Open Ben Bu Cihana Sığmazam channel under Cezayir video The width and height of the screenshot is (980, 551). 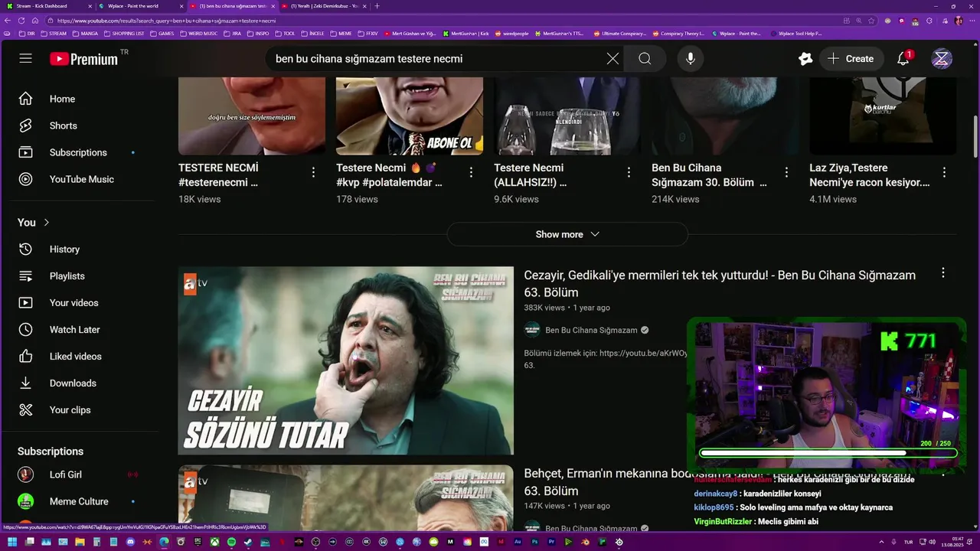click(x=591, y=330)
